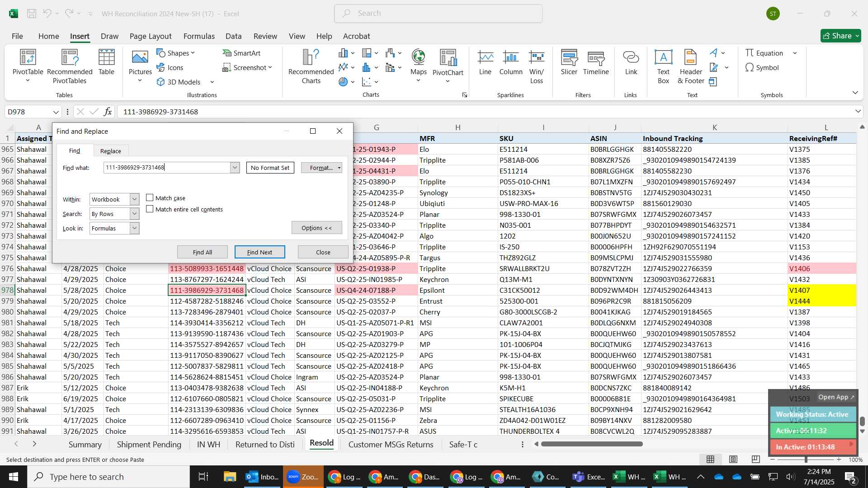
Task: Switch to the Data ribbon tab
Action: 233,36
